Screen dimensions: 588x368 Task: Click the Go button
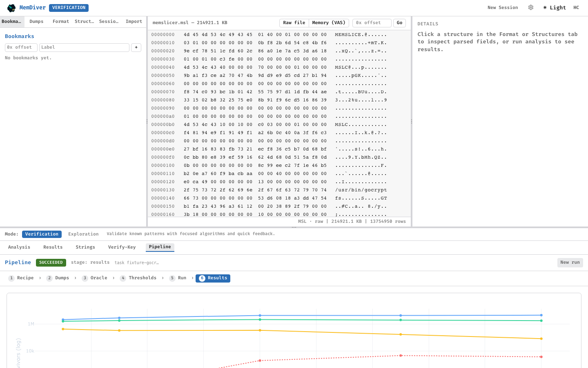[x=399, y=23]
